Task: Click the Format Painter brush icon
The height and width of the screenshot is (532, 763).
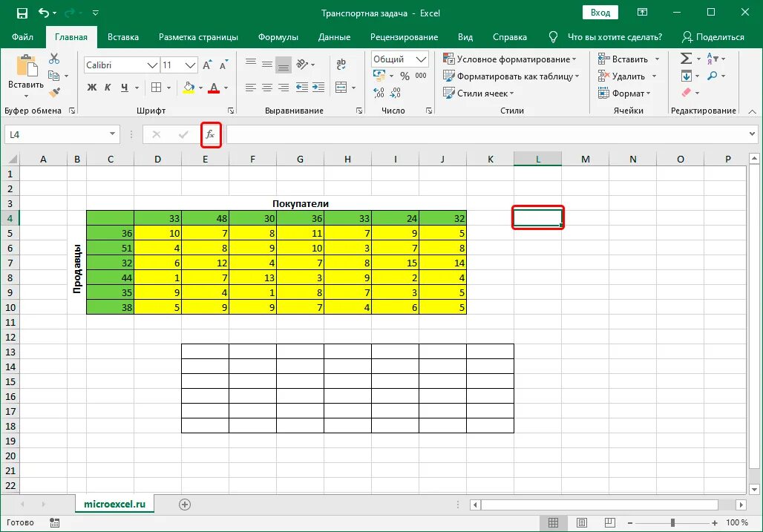Action: click(x=54, y=92)
